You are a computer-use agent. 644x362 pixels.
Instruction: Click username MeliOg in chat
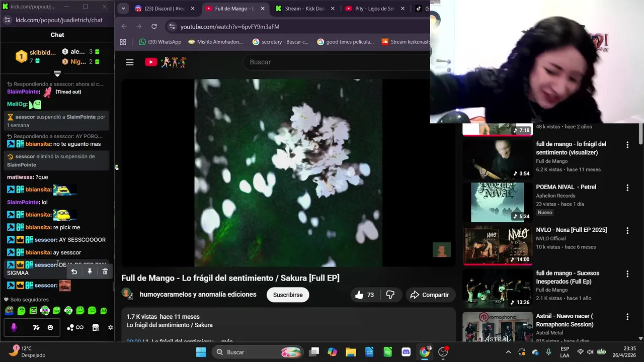click(x=16, y=104)
